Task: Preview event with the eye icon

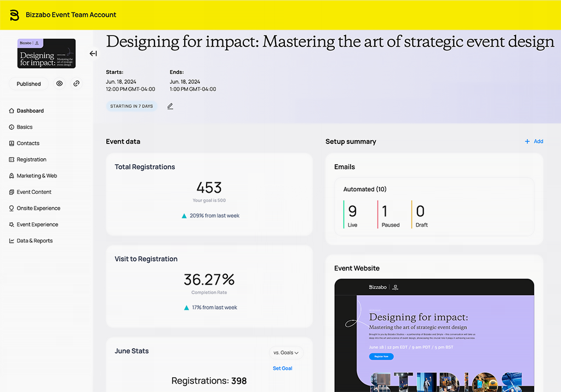Action: [x=59, y=83]
